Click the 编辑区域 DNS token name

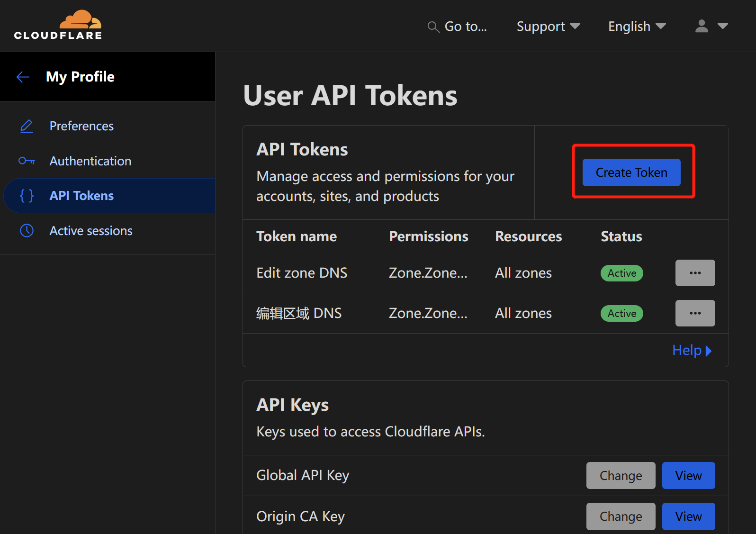click(x=299, y=313)
